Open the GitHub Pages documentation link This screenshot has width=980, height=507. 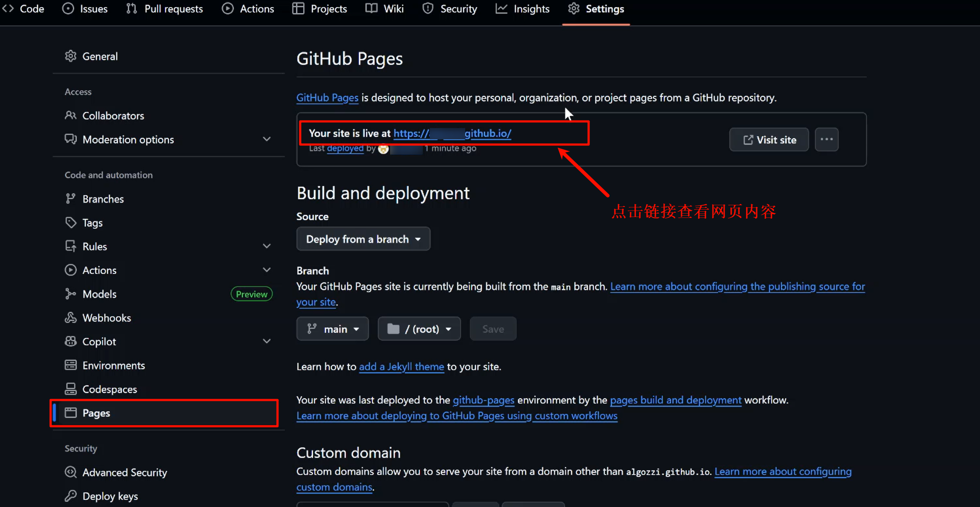click(x=327, y=98)
